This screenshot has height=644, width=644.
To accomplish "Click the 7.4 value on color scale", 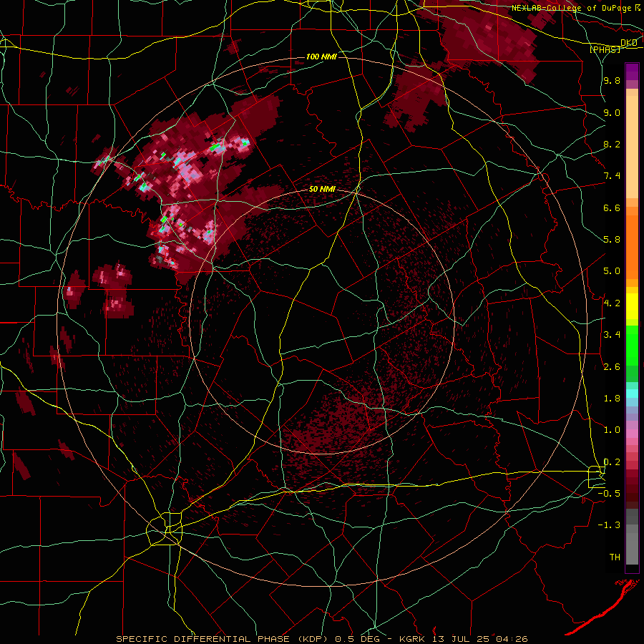I will [x=612, y=176].
